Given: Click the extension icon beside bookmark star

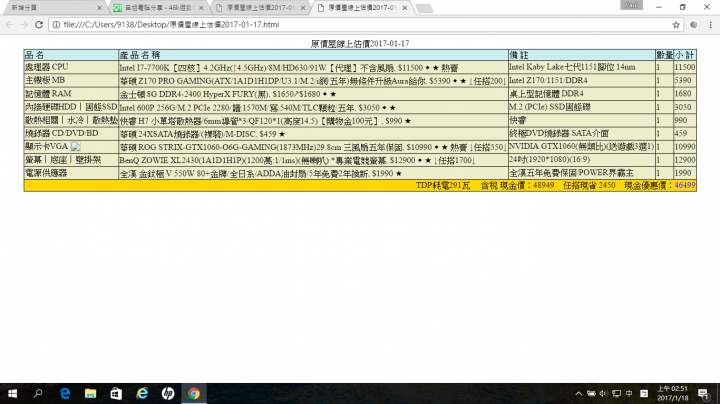Looking at the screenshot, I should click(694, 25).
